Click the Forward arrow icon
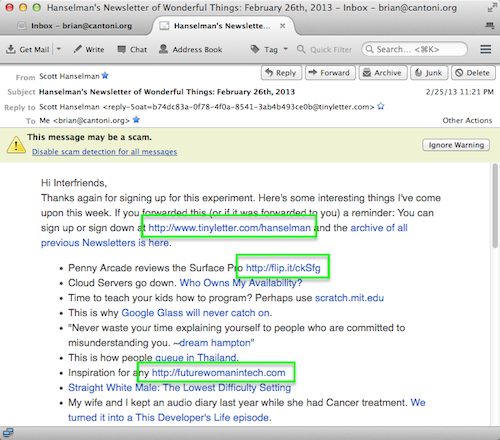500x440 pixels. point(312,72)
